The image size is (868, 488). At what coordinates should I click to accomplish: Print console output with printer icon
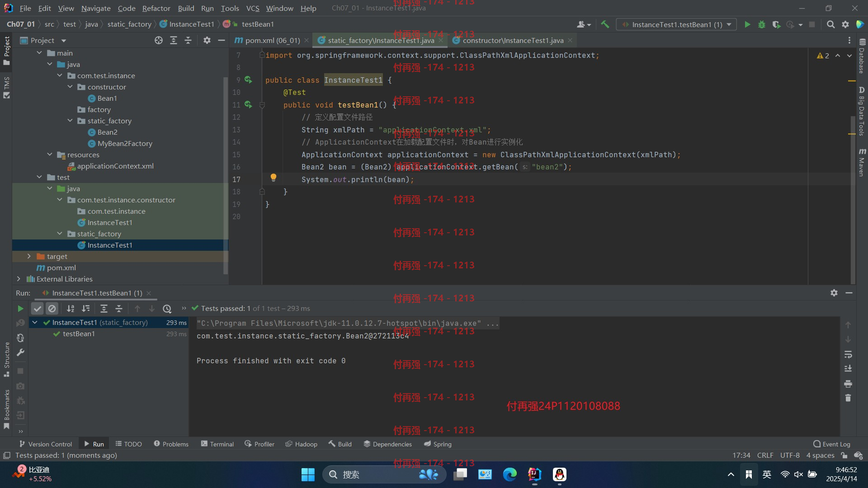848,384
